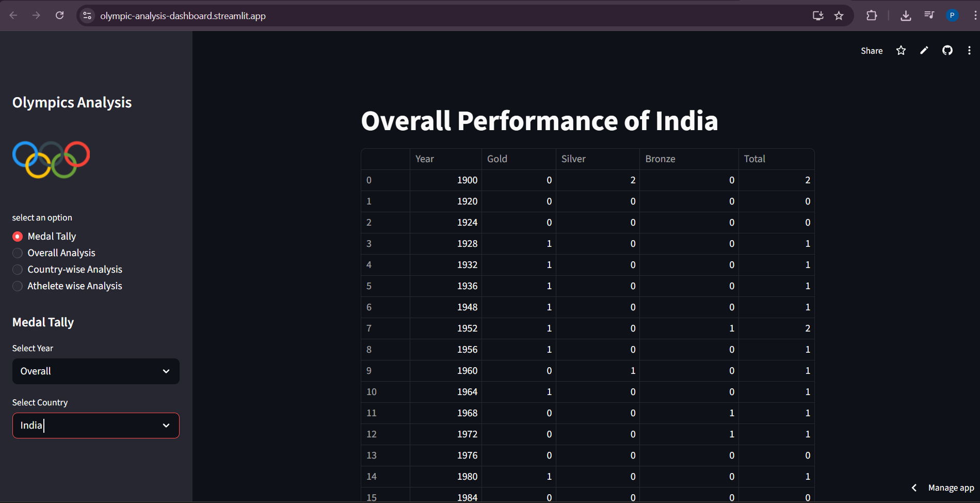
Task: Open the browser profile avatar P
Action: pos(952,15)
